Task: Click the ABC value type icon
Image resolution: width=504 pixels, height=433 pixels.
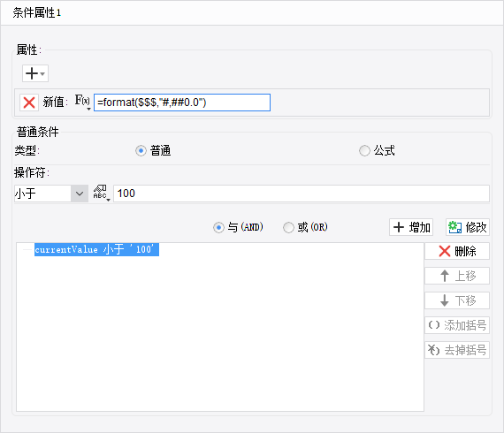Action: click(x=102, y=193)
